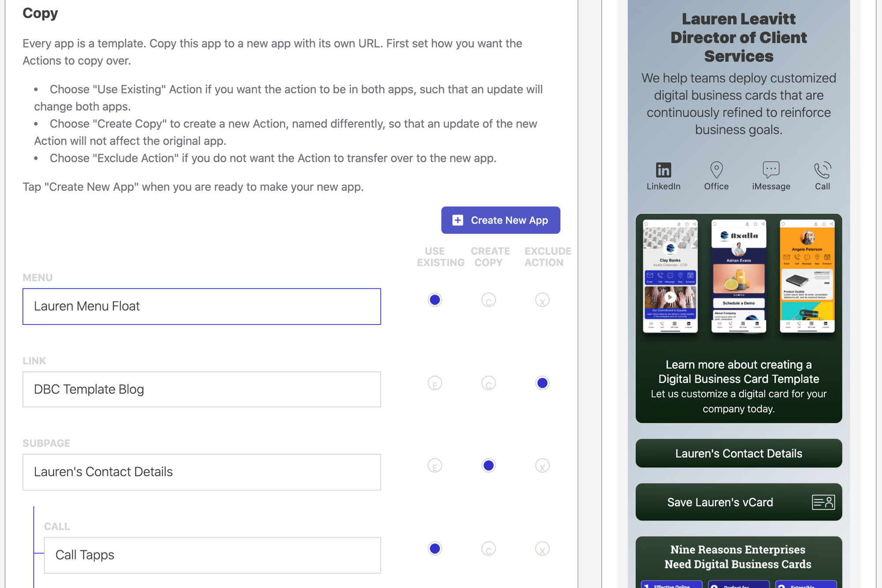Viewport: 882px width, 588px height.
Task: Click Create New App button
Action: (501, 220)
